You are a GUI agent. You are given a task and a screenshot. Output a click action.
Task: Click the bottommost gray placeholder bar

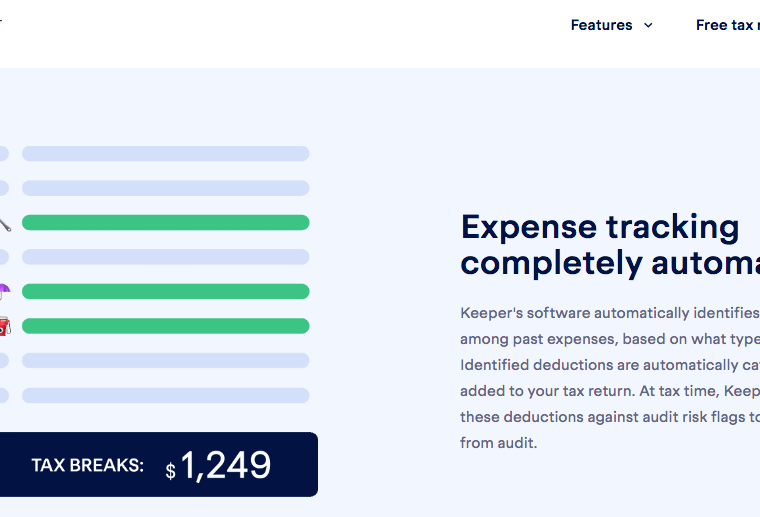(166, 395)
